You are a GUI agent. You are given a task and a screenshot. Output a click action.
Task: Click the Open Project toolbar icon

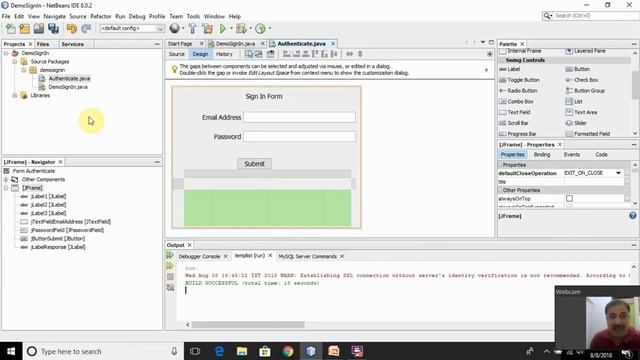[x=39, y=29]
